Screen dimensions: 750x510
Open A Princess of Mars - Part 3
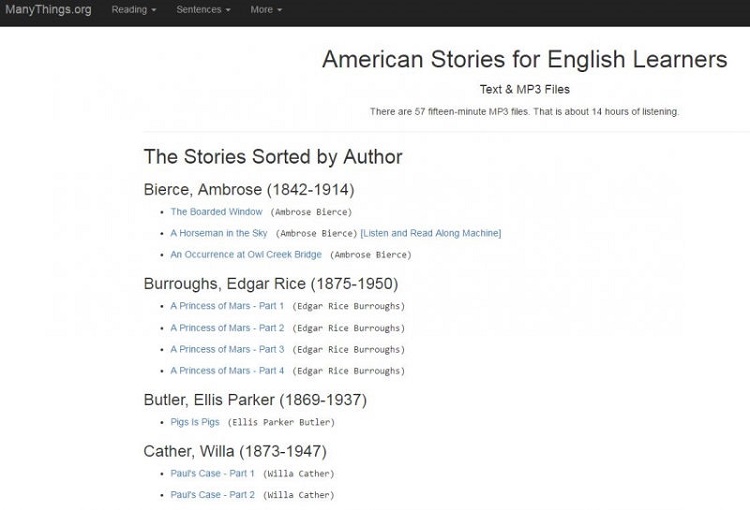point(227,349)
